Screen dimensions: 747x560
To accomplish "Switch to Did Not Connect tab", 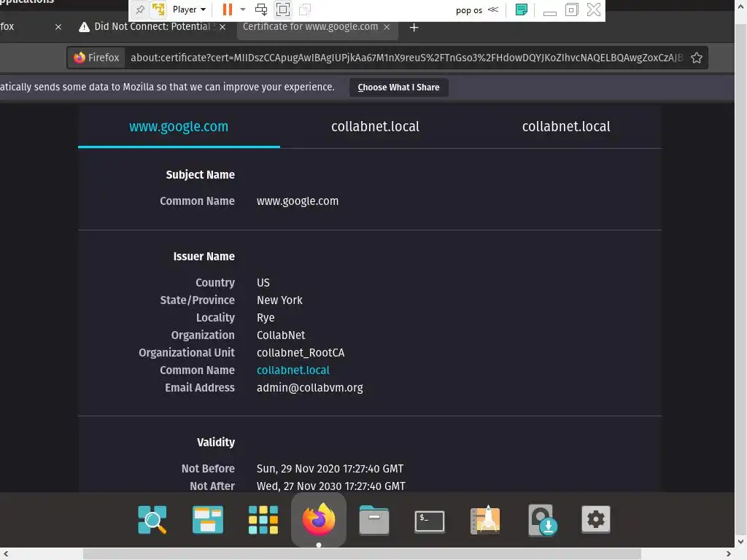I will [152, 27].
